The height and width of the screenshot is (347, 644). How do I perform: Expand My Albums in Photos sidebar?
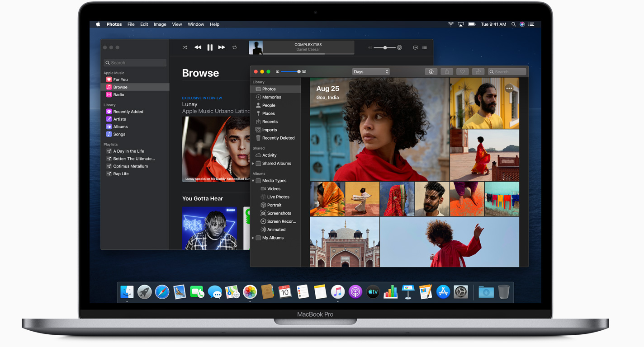click(253, 238)
